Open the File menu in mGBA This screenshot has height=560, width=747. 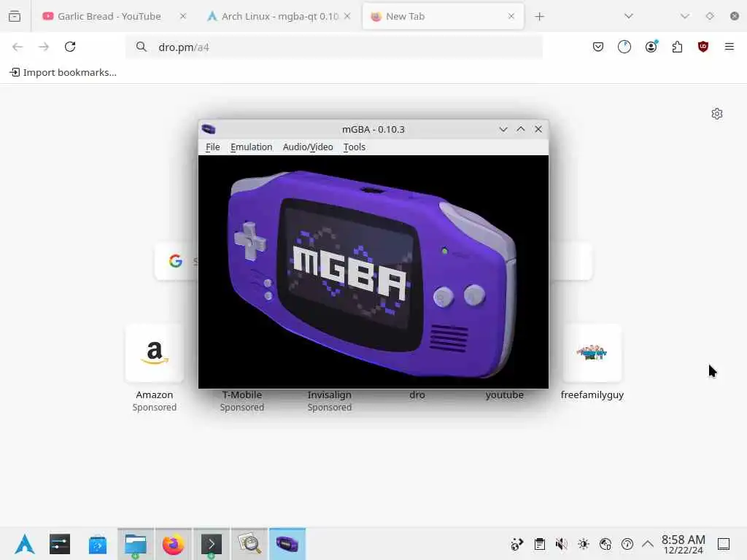(x=212, y=147)
